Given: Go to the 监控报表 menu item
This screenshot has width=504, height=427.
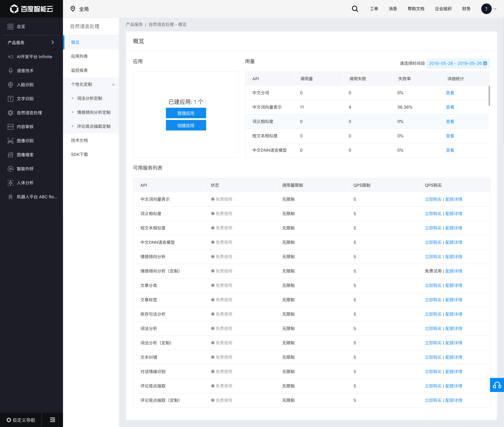Looking at the screenshot, I should click(x=79, y=70).
